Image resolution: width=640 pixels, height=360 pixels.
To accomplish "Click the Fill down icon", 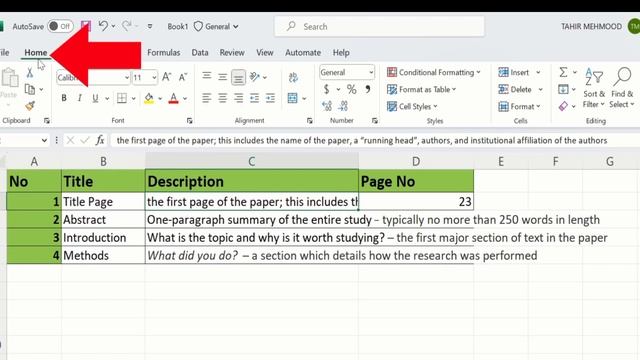I will (x=563, y=89).
